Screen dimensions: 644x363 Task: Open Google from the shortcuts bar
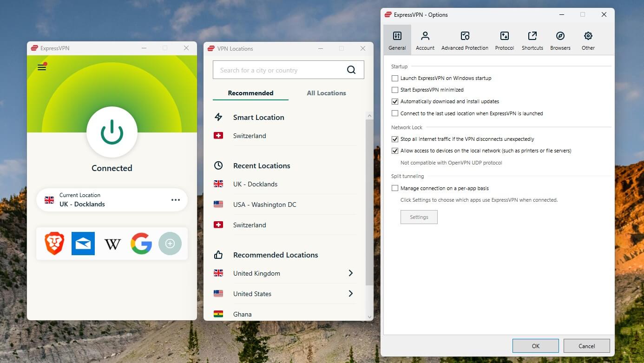click(x=141, y=243)
